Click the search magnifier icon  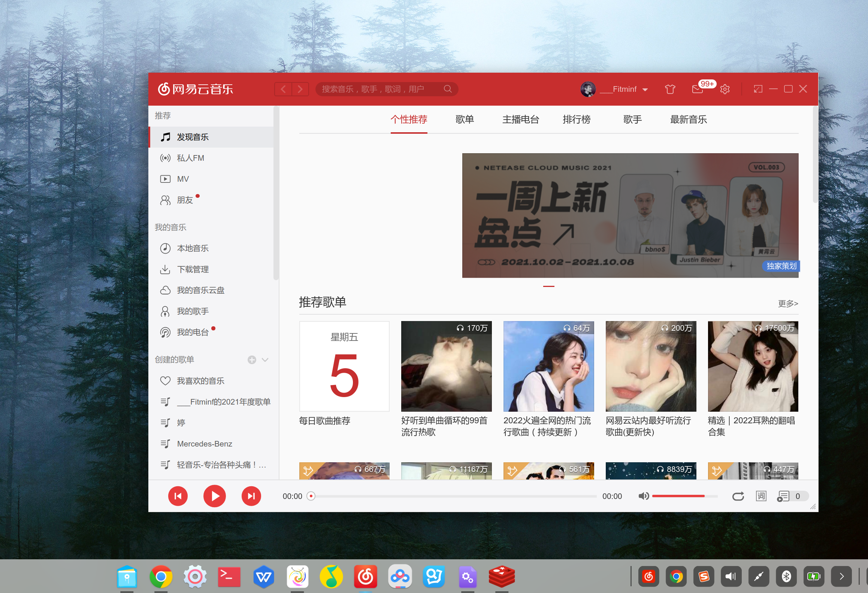(448, 89)
